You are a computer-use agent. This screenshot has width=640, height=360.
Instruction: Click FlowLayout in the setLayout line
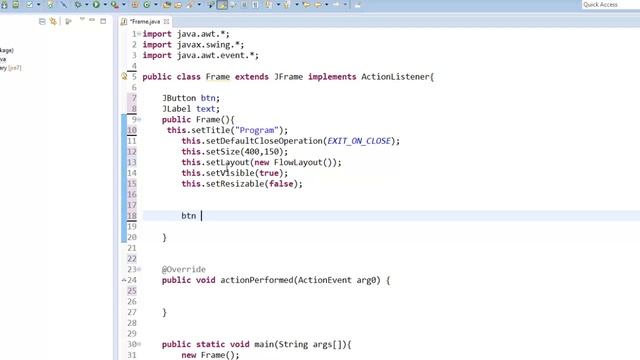(x=298, y=162)
